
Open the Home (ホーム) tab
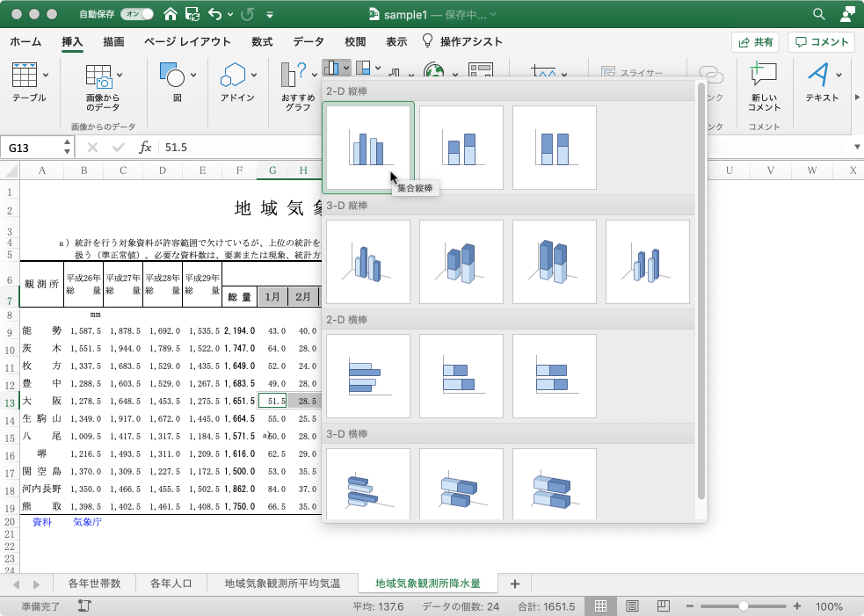tap(25, 42)
